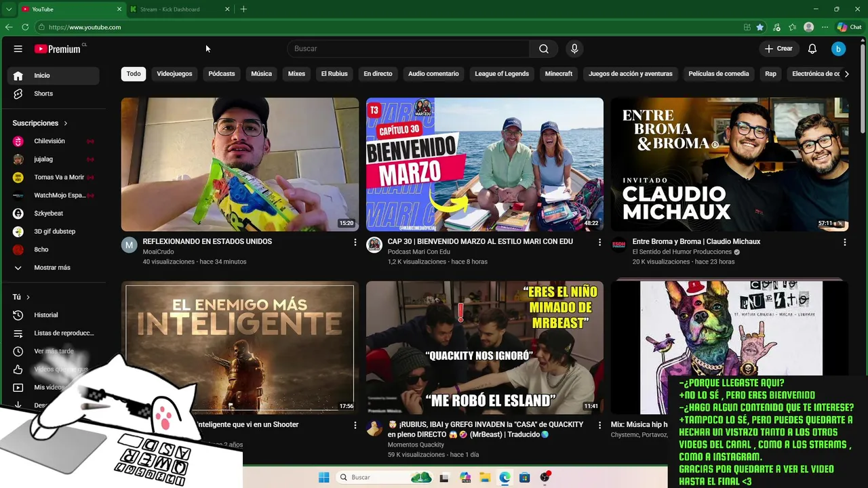
Task: Start voice search with microphone icon
Action: click(574, 49)
